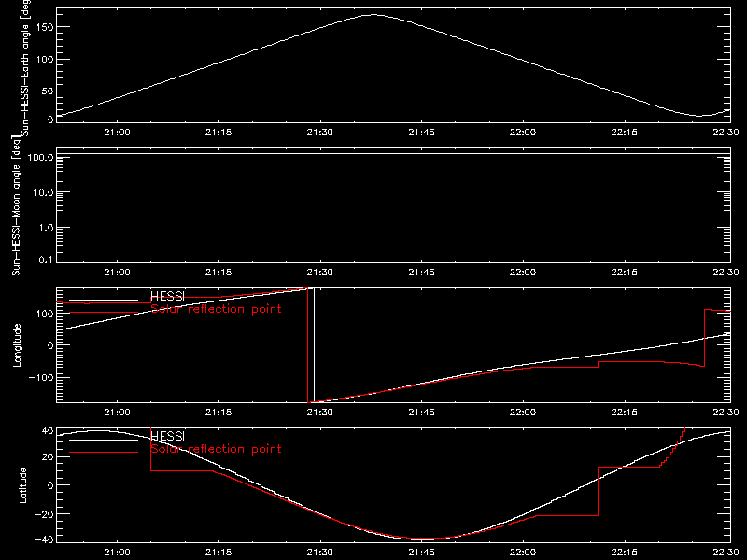This screenshot has width=747, height=560.
Task: Click the 0 tick label on Longitude axis
Action: click(50, 345)
